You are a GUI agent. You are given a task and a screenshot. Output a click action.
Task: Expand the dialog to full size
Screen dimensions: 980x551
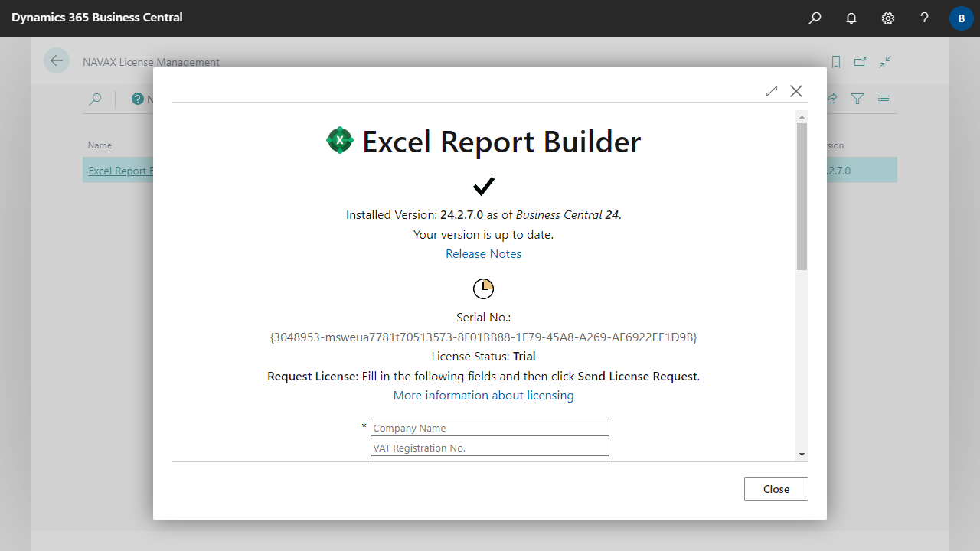[x=772, y=91]
